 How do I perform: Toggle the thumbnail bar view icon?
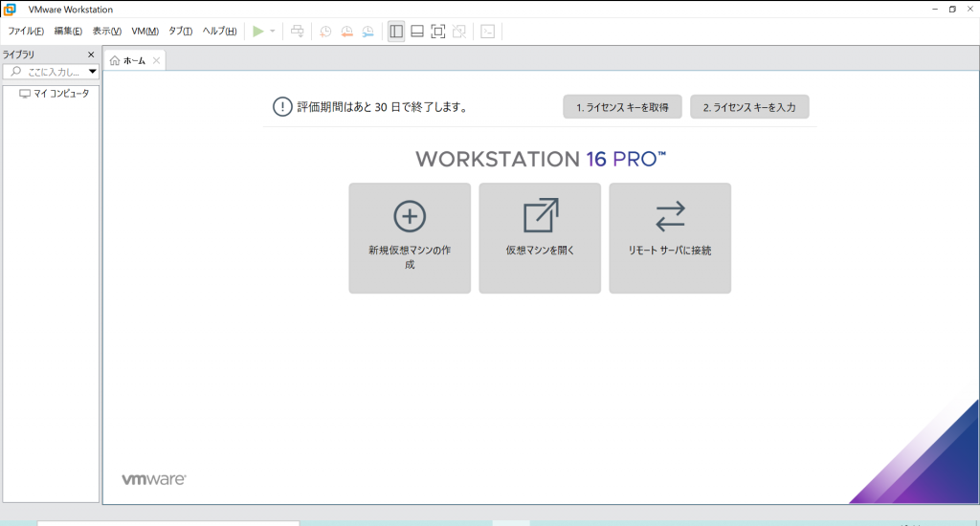[417, 32]
